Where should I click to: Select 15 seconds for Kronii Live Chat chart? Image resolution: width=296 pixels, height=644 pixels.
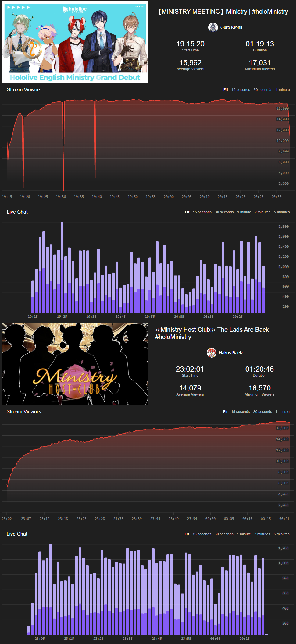coord(202,212)
